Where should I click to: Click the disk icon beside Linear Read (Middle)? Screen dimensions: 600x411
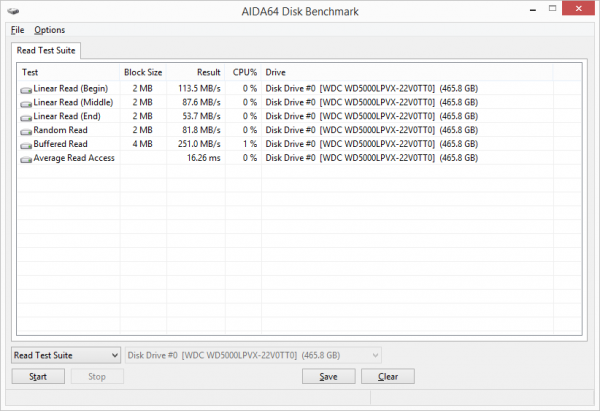26,104
